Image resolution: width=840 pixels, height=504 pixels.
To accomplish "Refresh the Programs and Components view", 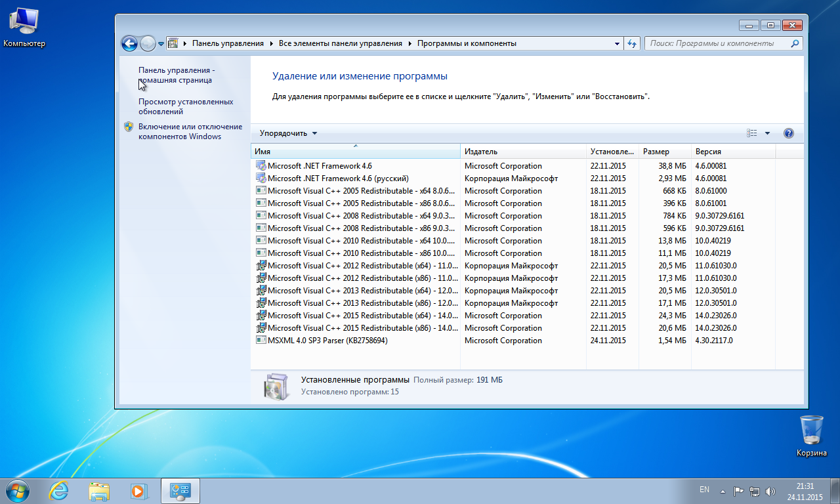I will coord(632,43).
